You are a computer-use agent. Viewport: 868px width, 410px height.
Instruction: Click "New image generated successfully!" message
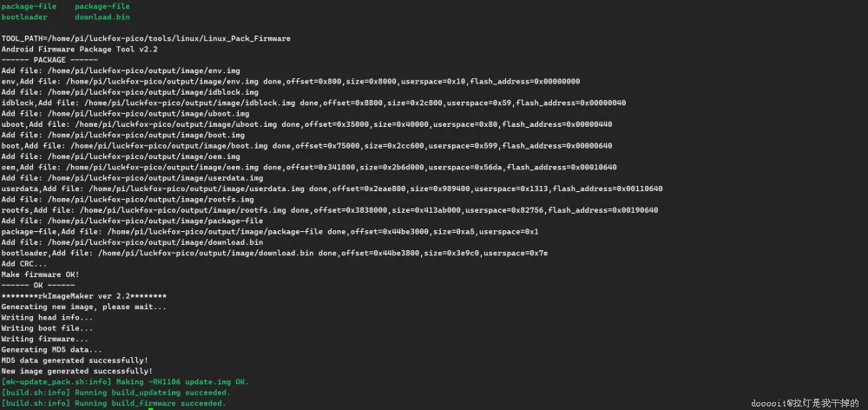point(76,371)
